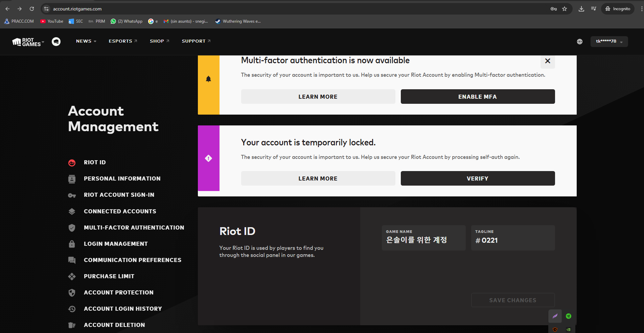
Task: Click the Riot ID sidebar icon
Action: pos(72,163)
